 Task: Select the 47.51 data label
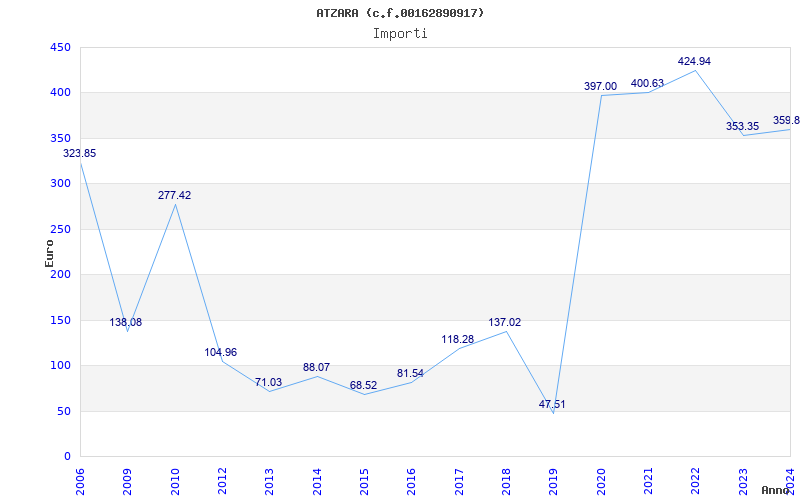[x=552, y=405]
